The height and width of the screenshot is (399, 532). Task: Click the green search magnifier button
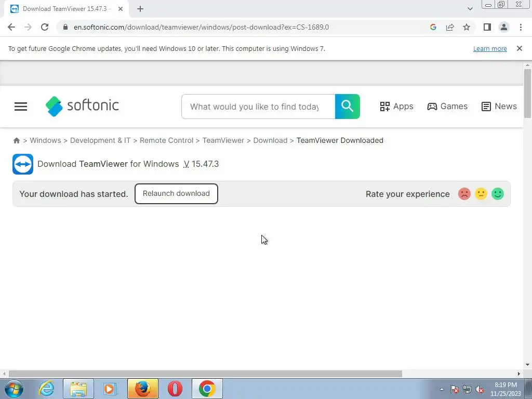point(348,107)
